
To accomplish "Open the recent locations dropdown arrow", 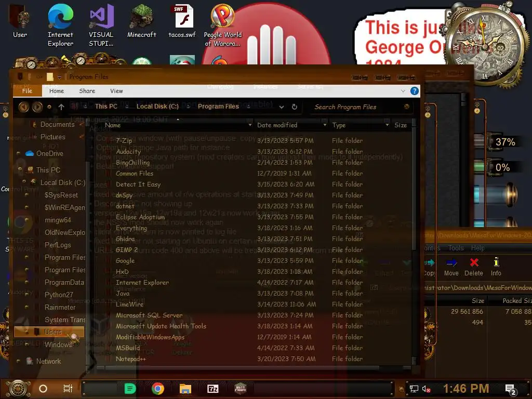I will click(49, 107).
